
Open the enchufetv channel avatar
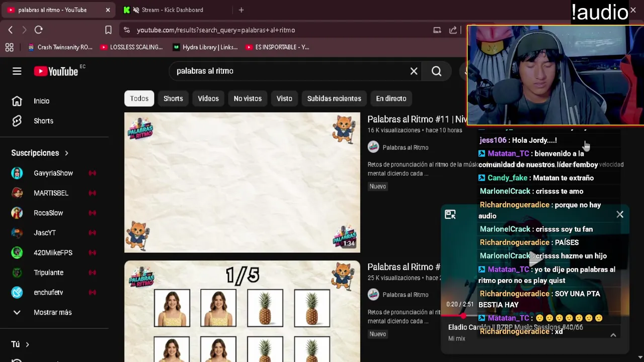(17, 292)
